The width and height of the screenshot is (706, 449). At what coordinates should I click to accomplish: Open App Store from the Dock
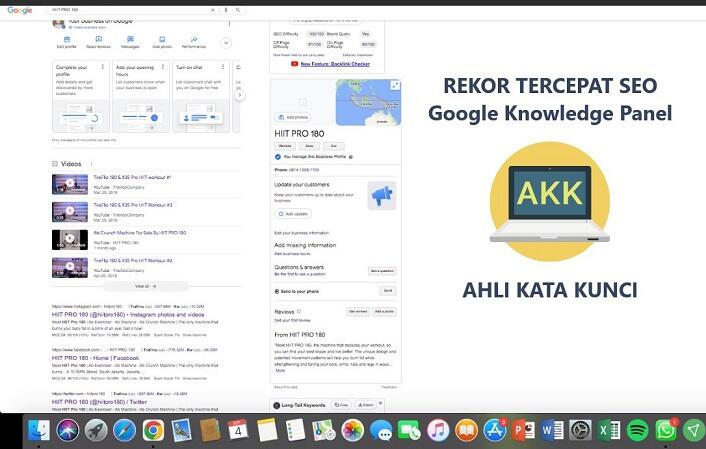[x=495, y=431]
